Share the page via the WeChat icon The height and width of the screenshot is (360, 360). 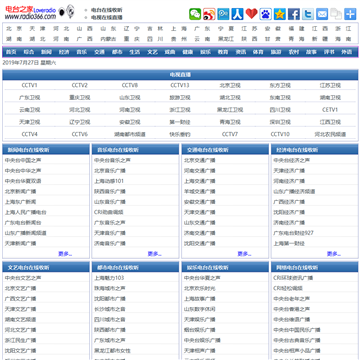195,14
